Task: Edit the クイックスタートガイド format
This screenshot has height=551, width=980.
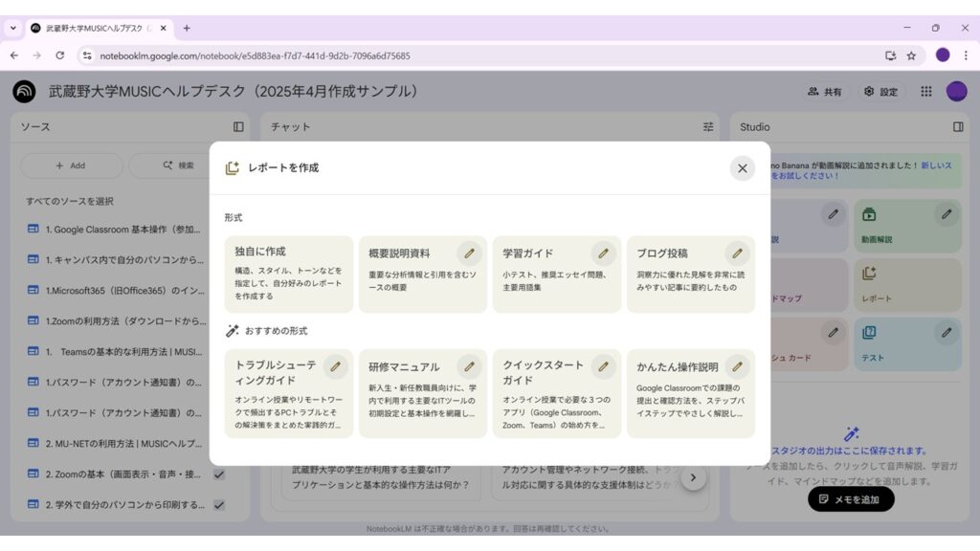Action: pyautogui.click(x=603, y=366)
